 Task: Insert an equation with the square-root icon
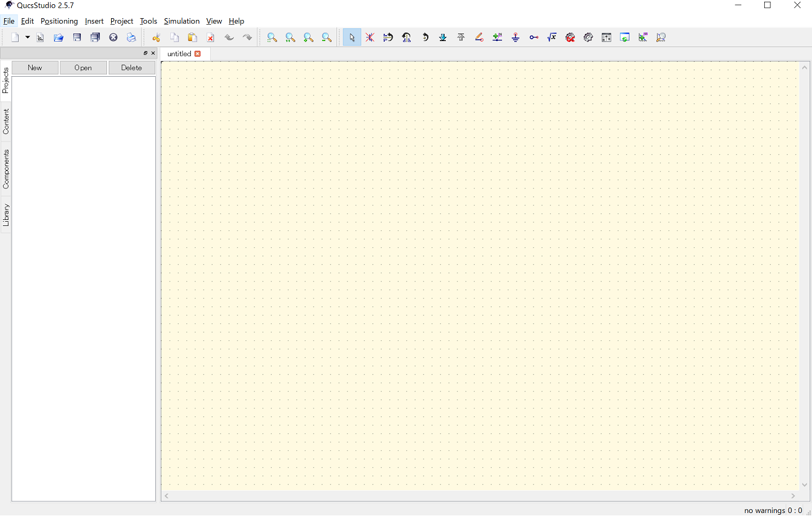tap(552, 37)
